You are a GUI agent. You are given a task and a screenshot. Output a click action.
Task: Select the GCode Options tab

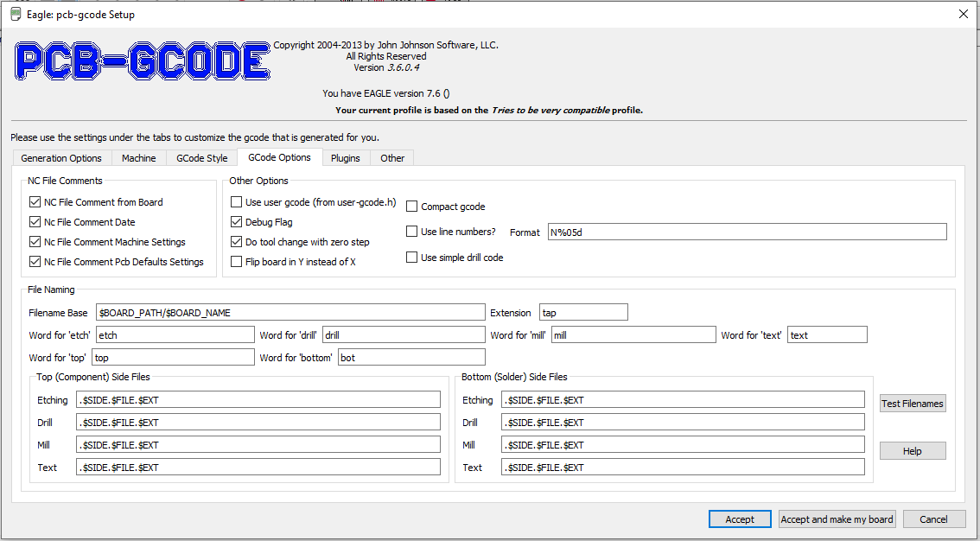(279, 157)
